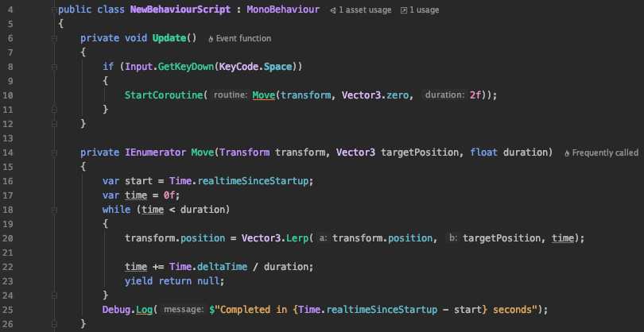Click the while keyword
Screen dimensions: 644x332
pyautogui.click(x=116, y=210)
